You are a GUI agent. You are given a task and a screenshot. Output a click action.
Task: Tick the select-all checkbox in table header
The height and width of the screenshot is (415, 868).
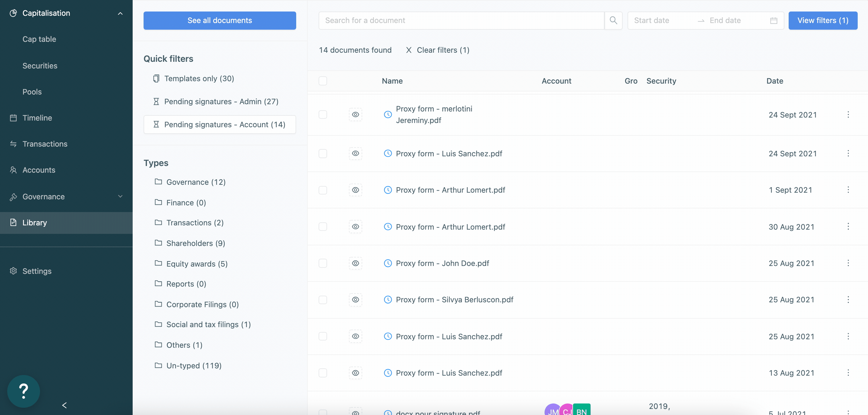tap(323, 81)
